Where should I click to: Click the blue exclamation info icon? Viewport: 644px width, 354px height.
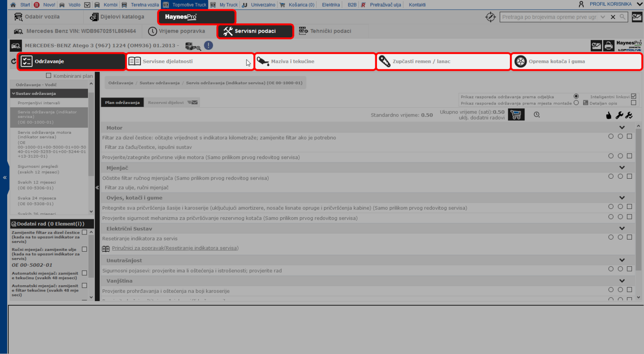click(x=208, y=45)
